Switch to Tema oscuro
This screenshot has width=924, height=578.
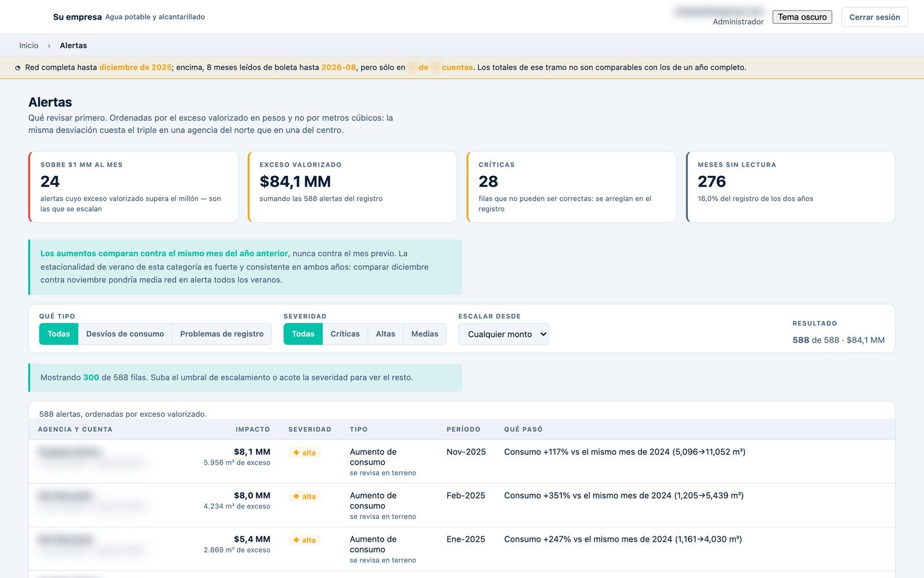click(x=802, y=17)
